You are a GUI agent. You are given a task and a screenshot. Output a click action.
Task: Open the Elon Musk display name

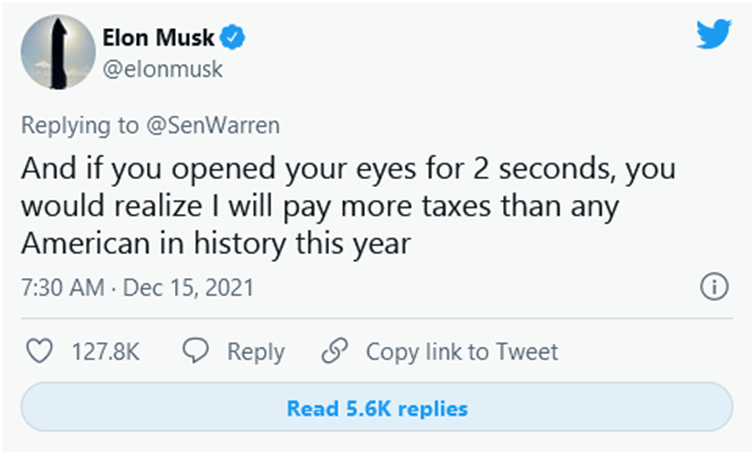point(158,38)
